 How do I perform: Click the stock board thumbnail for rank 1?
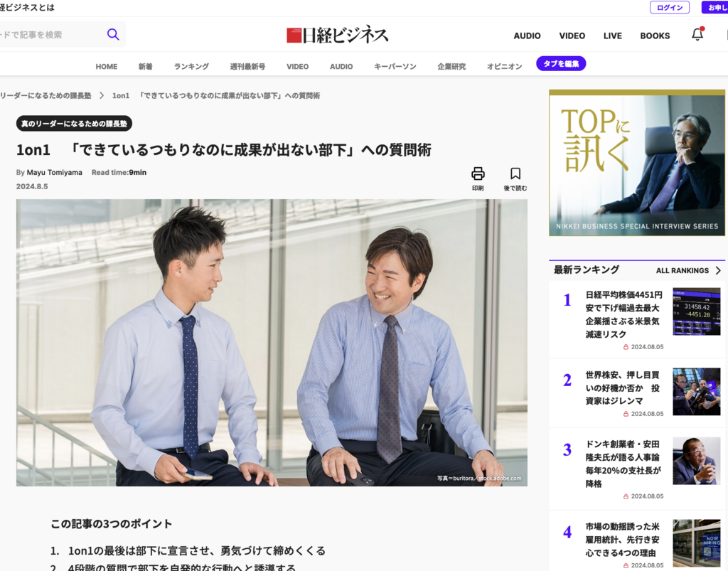[x=697, y=311]
